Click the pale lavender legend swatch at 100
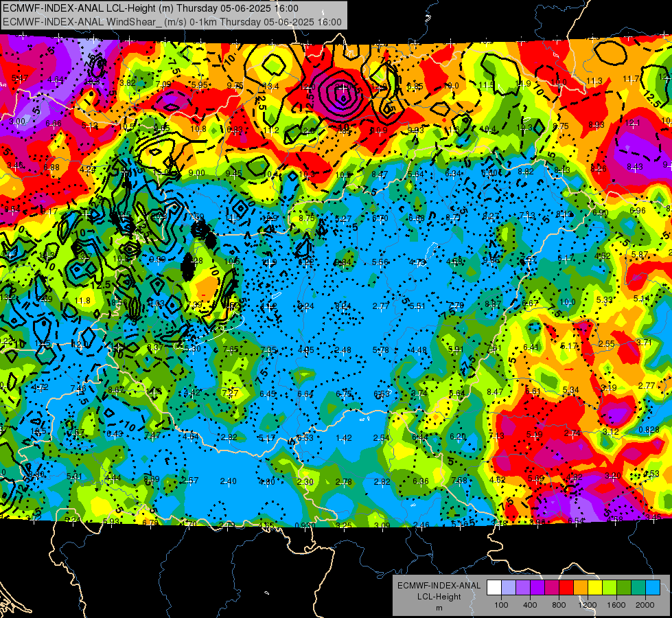The image size is (672, 618). click(x=509, y=588)
